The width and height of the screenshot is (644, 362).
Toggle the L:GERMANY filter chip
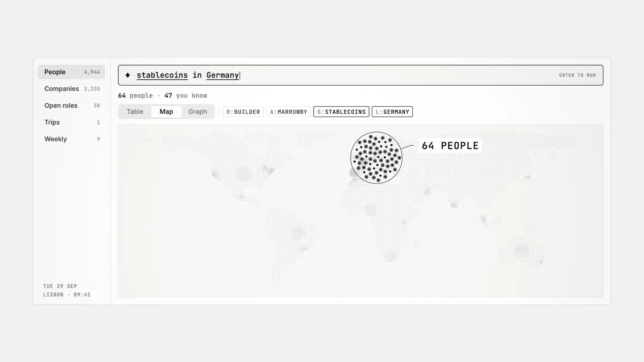point(392,112)
